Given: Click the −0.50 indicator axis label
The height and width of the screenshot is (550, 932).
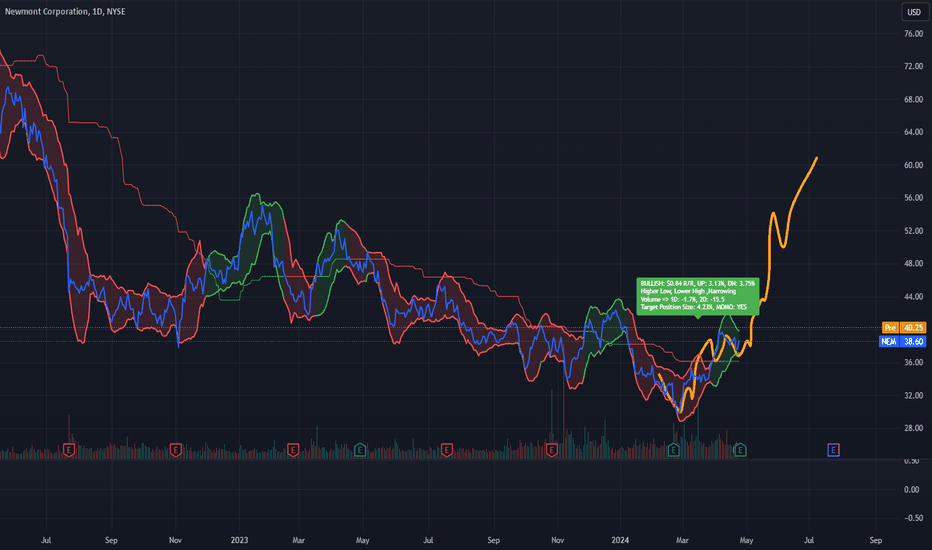Looking at the screenshot, I should 914,518.
